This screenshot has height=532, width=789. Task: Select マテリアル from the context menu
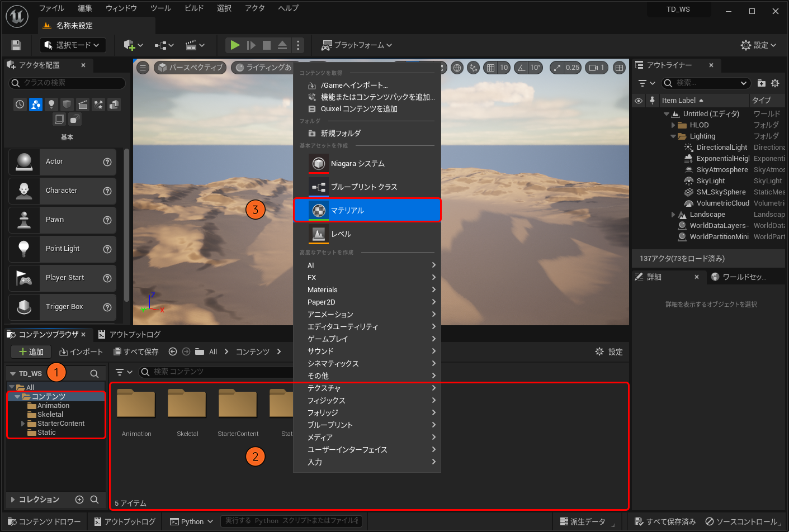pyautogui.click(x=367, y=211)
